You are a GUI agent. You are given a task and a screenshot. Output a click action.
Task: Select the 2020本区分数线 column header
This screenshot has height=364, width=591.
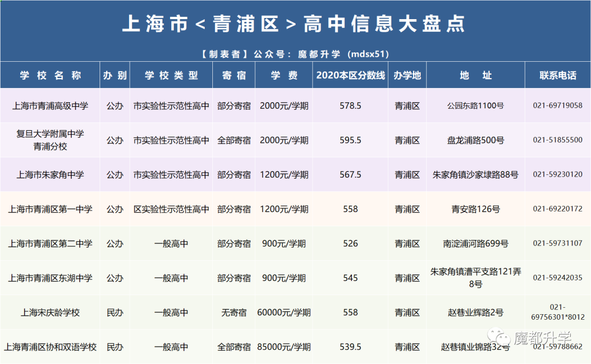click(x=351, y=75)
